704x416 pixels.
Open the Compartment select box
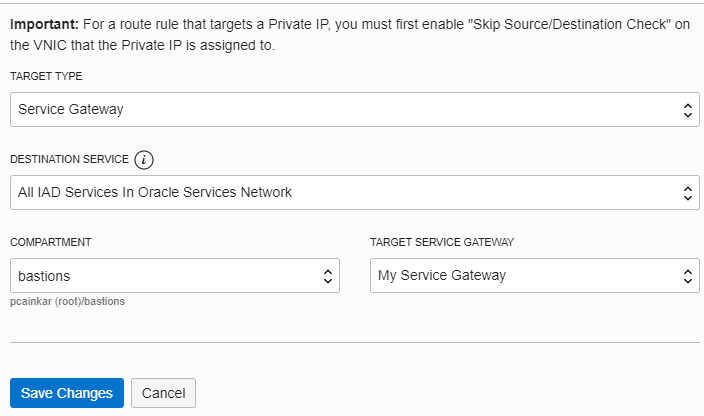coord(174,276)
